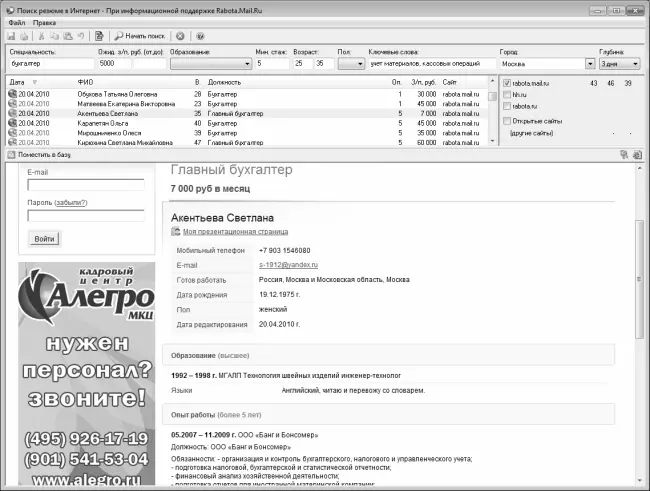Uncheck the rabota.mail.ru site checkbox
The height and width of the screenshot is (491, 650).
[507, 82]
